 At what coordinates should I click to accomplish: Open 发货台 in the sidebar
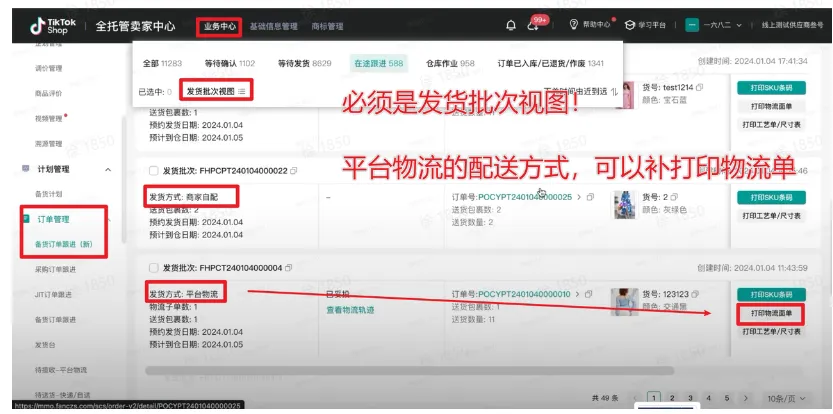point(45,345)
